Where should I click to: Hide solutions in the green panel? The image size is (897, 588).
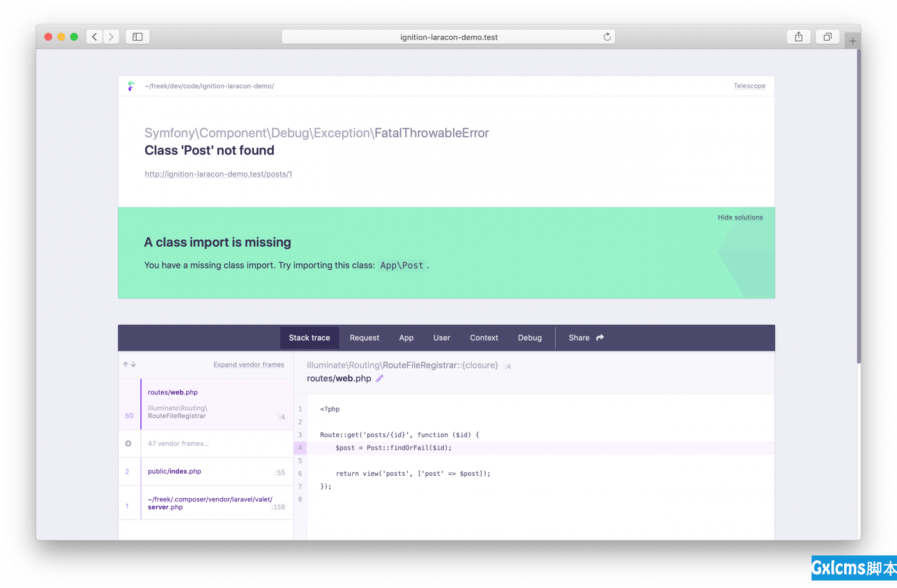point(740,217)
